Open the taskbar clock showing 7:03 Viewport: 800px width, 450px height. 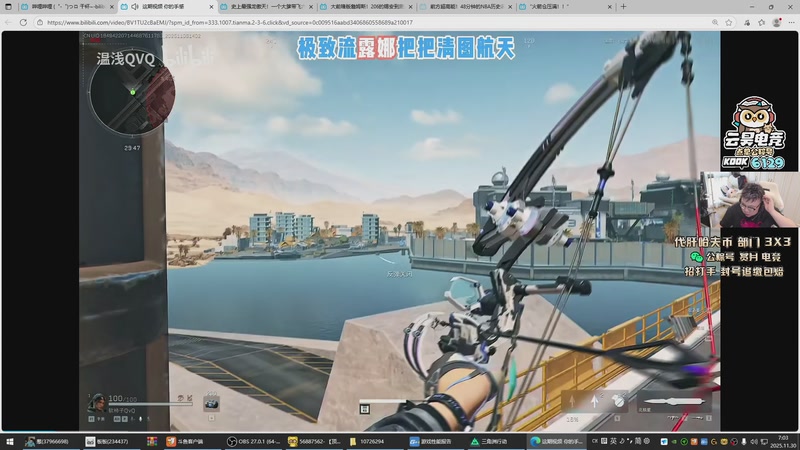(x=785, y=441)
